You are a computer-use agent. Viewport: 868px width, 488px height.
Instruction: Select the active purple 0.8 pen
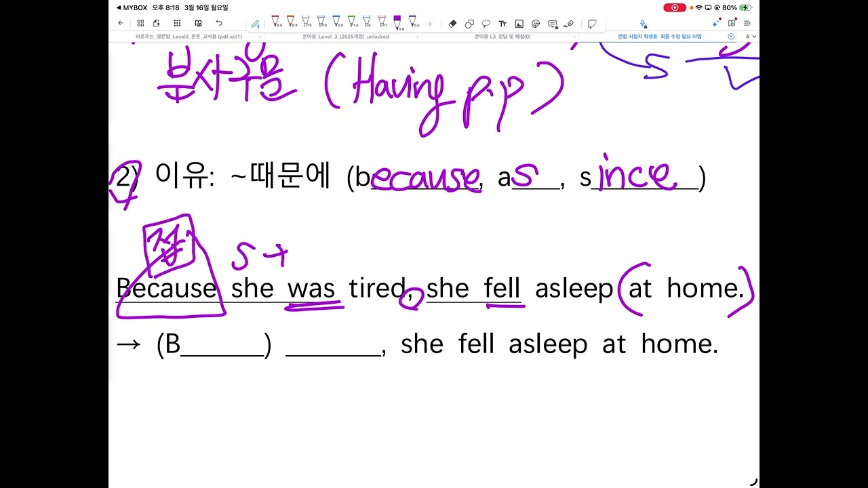pos(397,24)
